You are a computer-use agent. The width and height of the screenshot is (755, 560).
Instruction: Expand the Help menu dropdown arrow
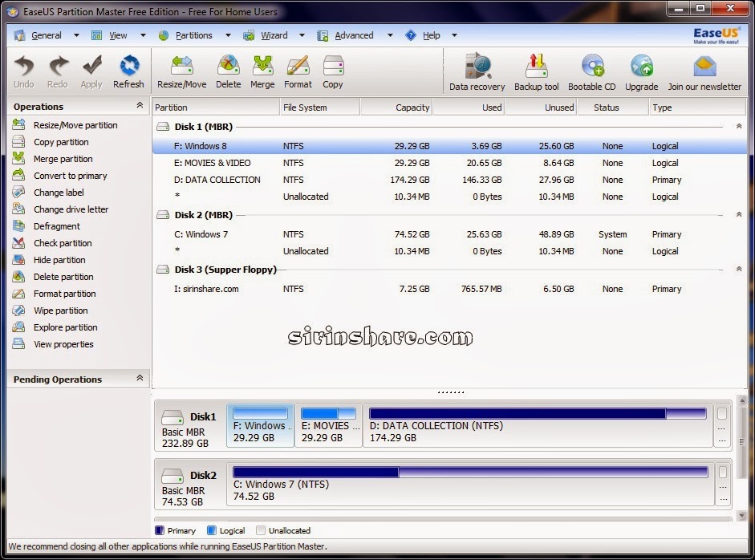click(454, 35)
